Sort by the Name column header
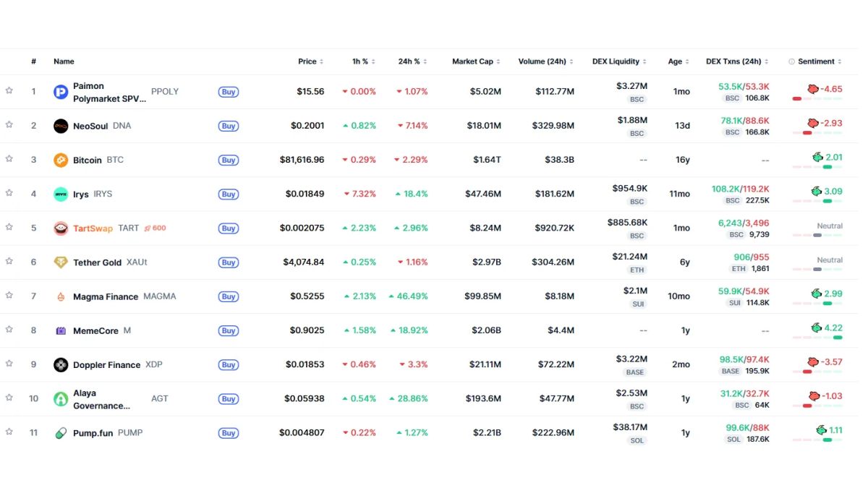The width and height of the screenshot is (868, 488). (64, 61)
